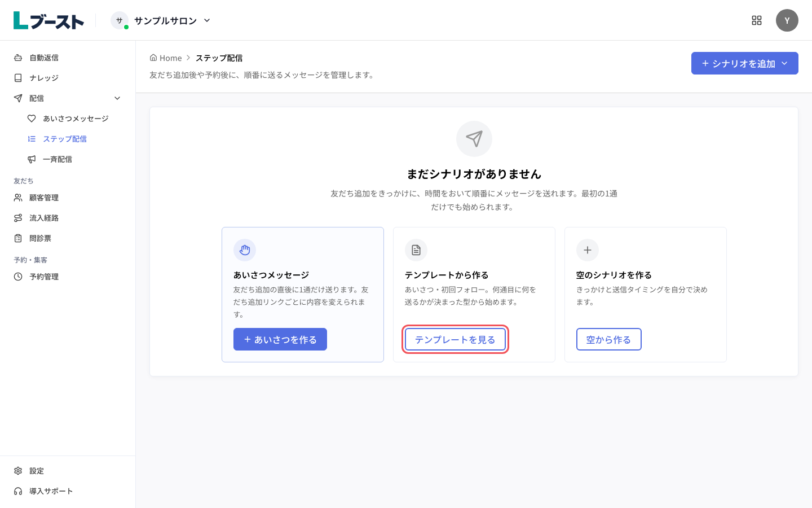Click the 設定 gear icon
Image resolution: width=812 pixels, height=508 pixels.
[18, 471]
